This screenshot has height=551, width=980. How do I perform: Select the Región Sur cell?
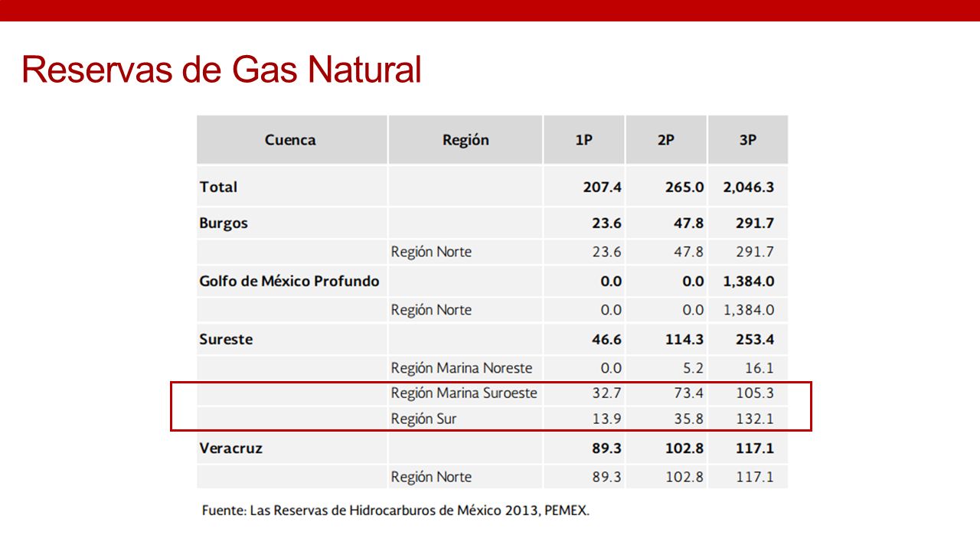tap(423, 419)
